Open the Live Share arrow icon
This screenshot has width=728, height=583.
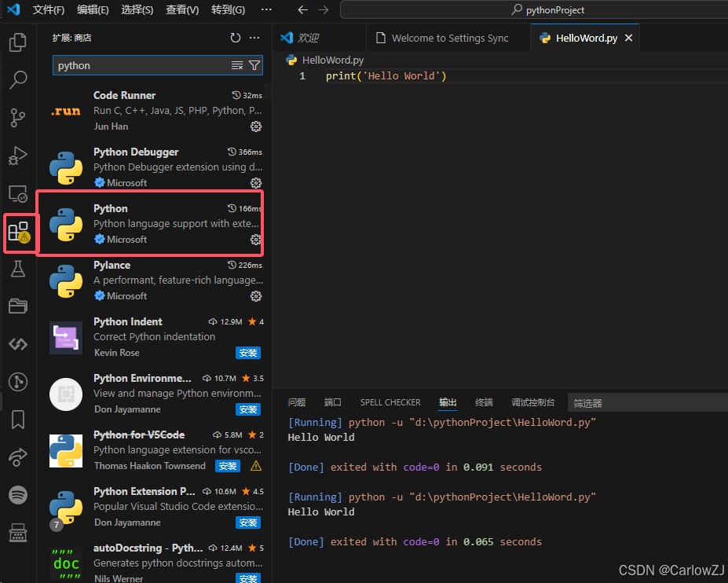tap(18, 457)
